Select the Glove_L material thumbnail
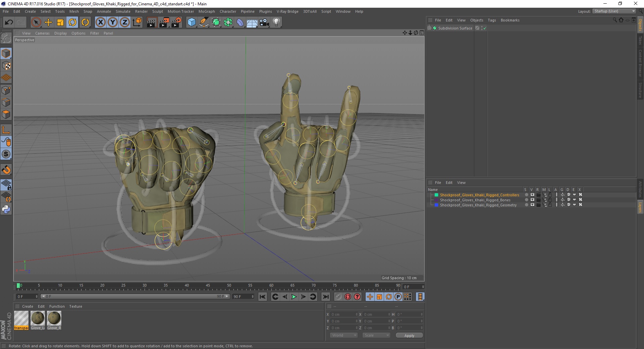This screenshot has width=644, height=349. point(38,320)
